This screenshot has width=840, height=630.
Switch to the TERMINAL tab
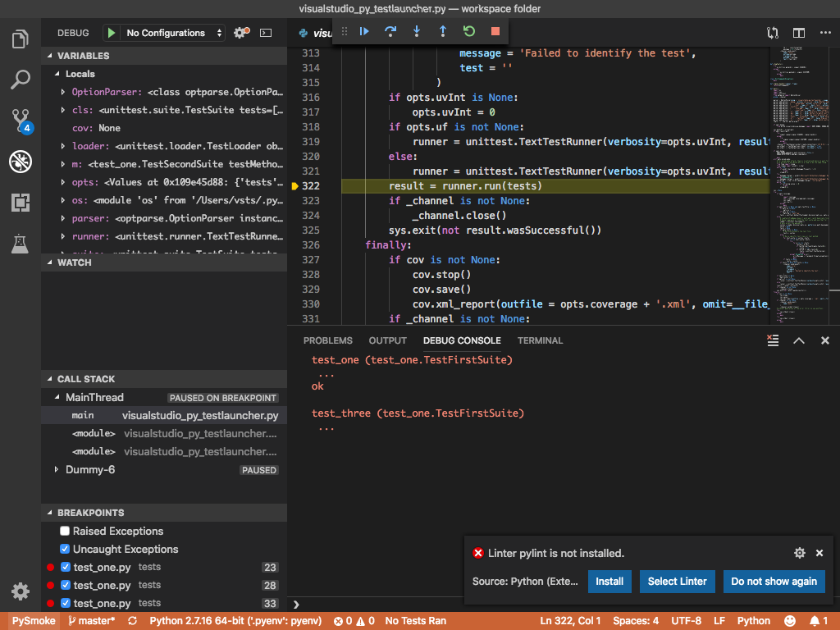(x=540, y=340)
